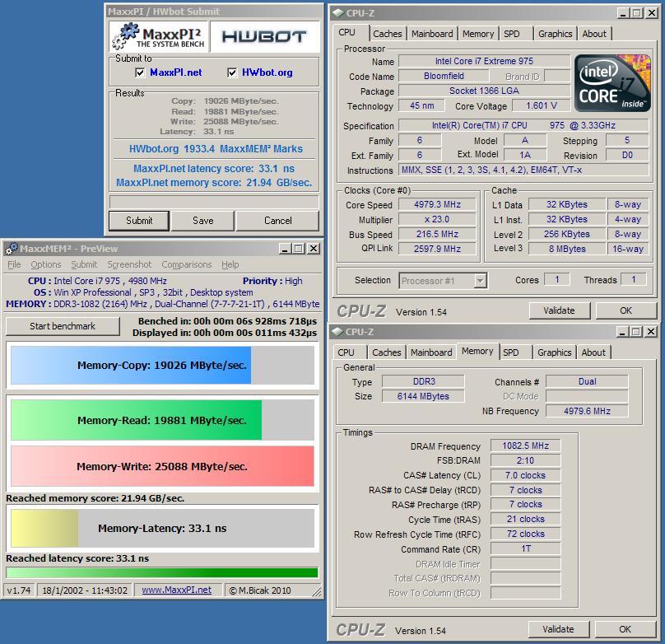Open the Processor #1 selection dropdown
This screenshot has width=665, height=644.
480,281
